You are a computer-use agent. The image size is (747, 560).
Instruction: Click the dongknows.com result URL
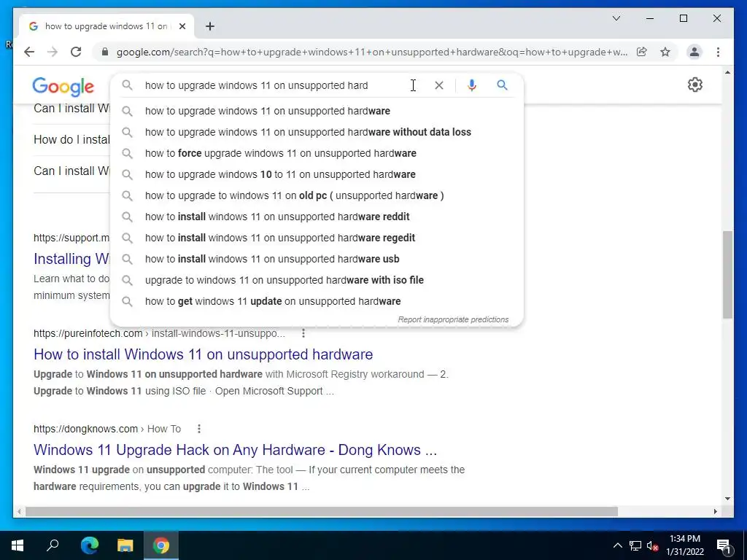[x=107, y=429]
